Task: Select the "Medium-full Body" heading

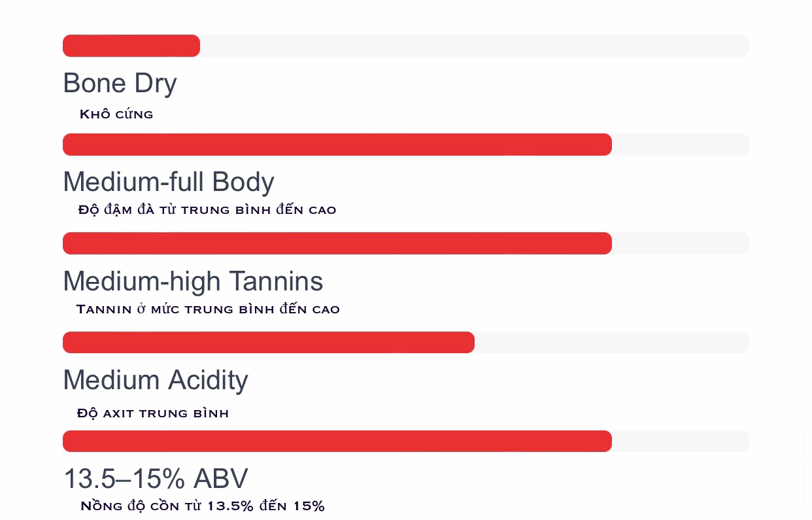Action: click(x=168, y=182)
